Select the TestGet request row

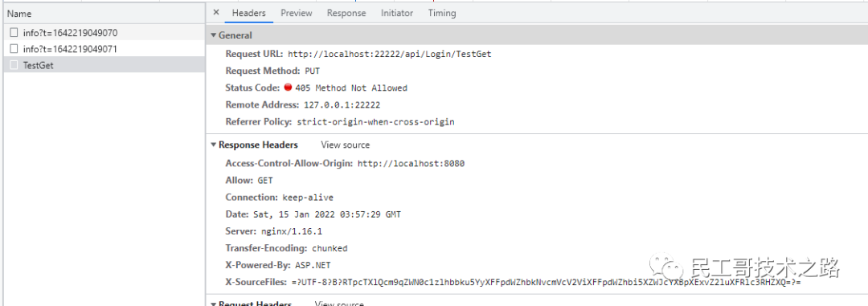click(104, 65)
